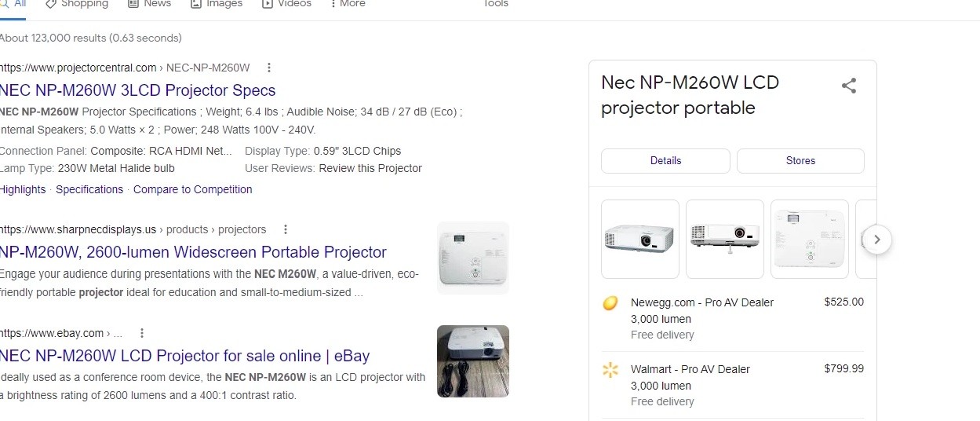Click the eBay result projector thumbnail
Screen dimensions: 980x421
[472, 361]
